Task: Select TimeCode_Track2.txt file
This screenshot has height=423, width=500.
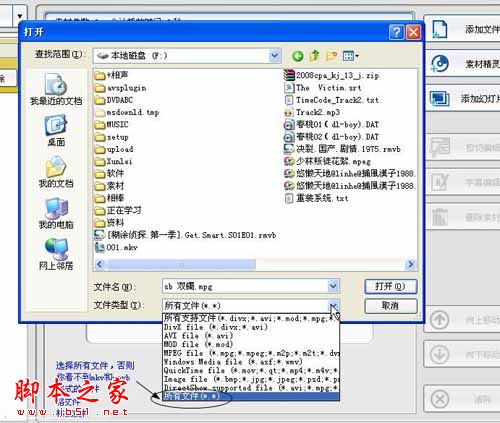Action: (x=332, y=100)
